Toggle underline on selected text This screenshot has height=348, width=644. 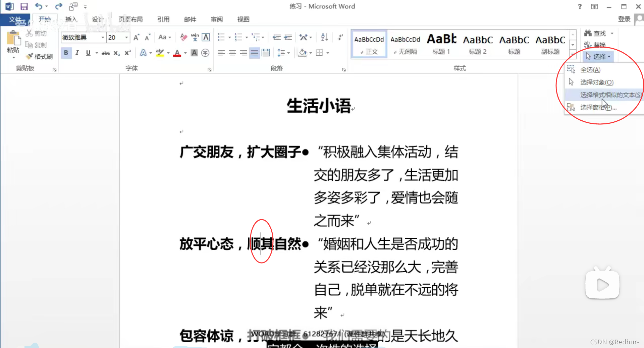pos(88,53)
